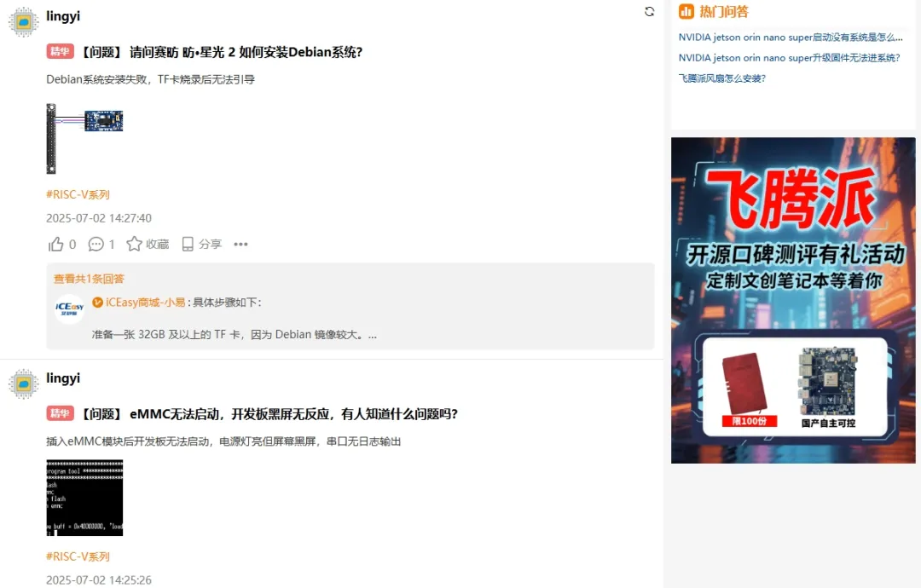View the one answer link in the reply box
The height and width of the screenshot is (588, 921).
[x=89, y=279]
